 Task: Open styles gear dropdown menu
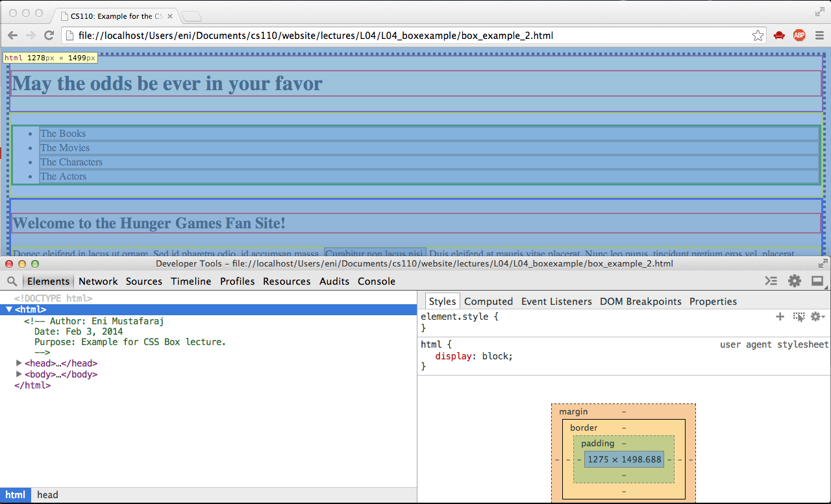pos(818,317)
